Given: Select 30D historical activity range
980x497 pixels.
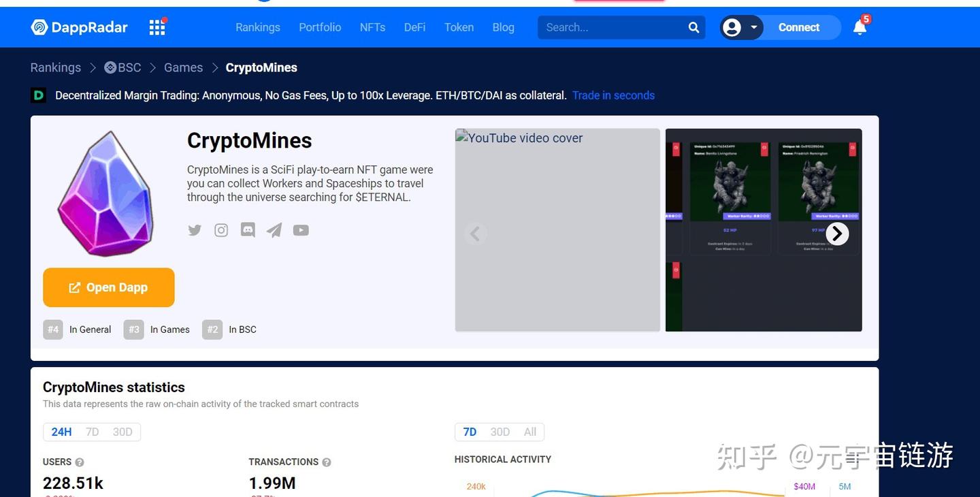Looking at the screenshot, I should pyautogui.click(x=500, y=432).
